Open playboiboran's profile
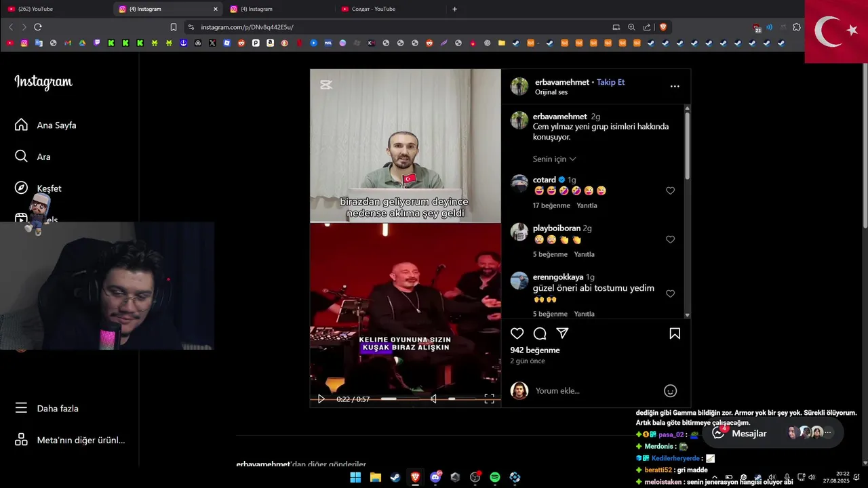This screenshot has height=488, width=868. pos(557,228)
